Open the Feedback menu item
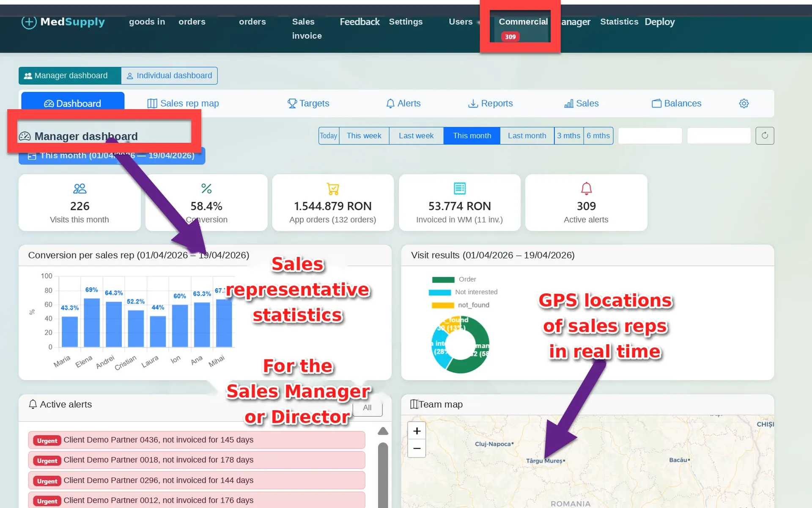 [359, 22]
